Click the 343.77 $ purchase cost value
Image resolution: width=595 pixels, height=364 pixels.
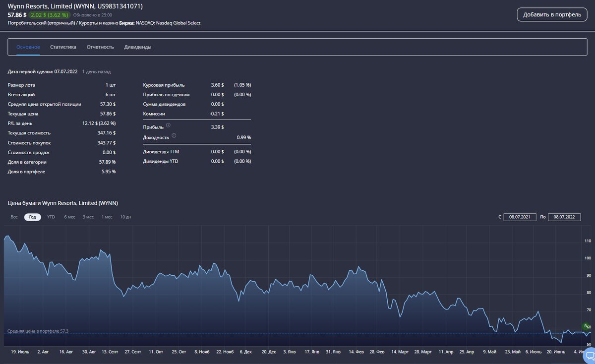coord(106,143)
